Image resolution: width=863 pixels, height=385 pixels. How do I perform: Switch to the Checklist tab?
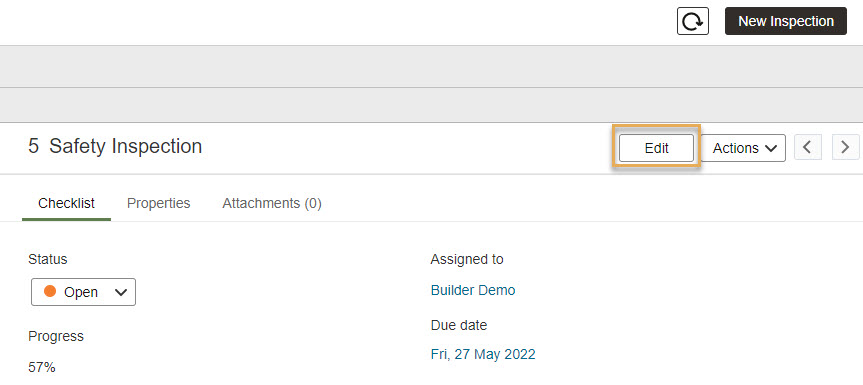click(66, 204)
